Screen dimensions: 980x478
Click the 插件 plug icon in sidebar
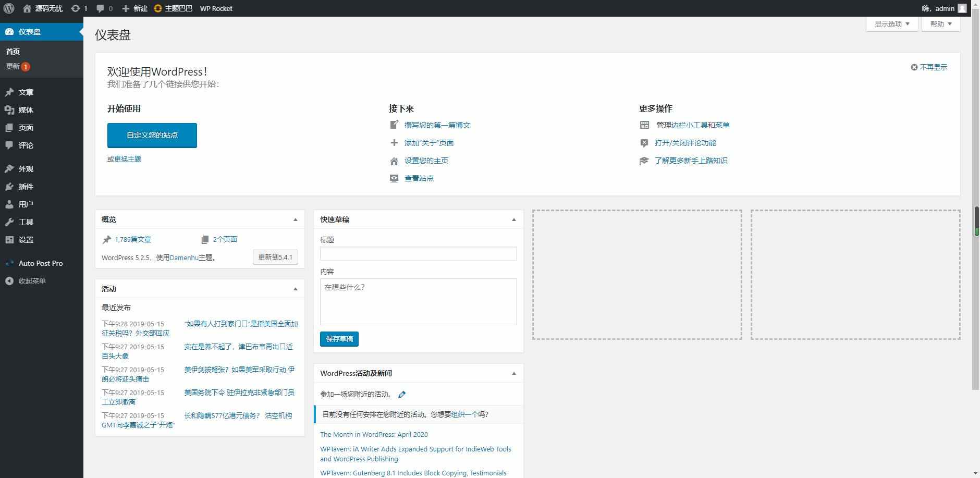[9, 187]
